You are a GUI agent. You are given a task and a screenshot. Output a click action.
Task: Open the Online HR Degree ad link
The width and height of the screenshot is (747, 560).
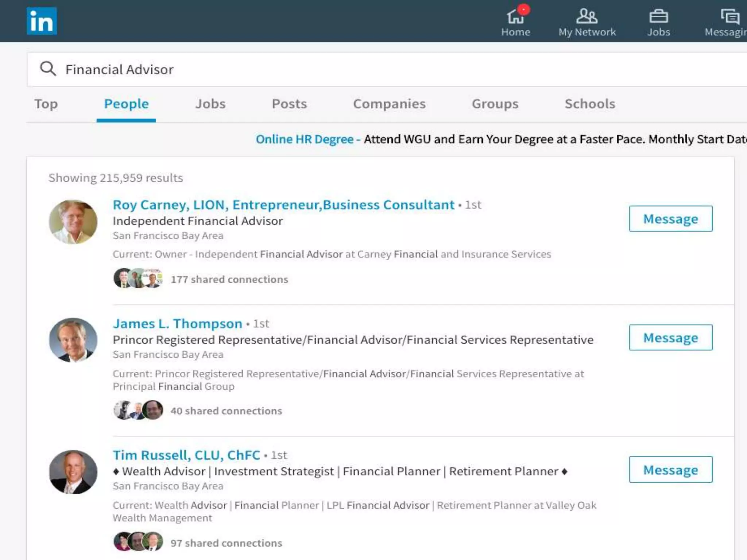(x=305, y=139)
